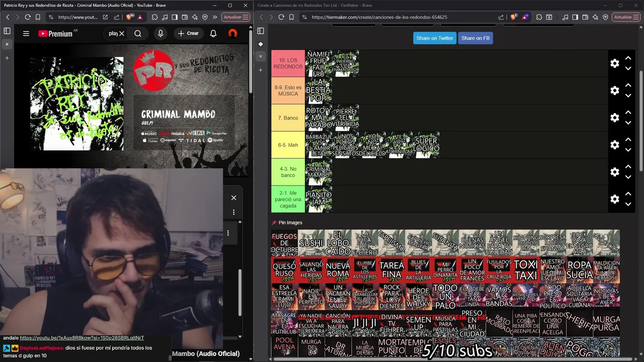Image resolution: width=644 pixels, height=362 pixels.
Task: Click Share on FB button
Action: [475, 38]
